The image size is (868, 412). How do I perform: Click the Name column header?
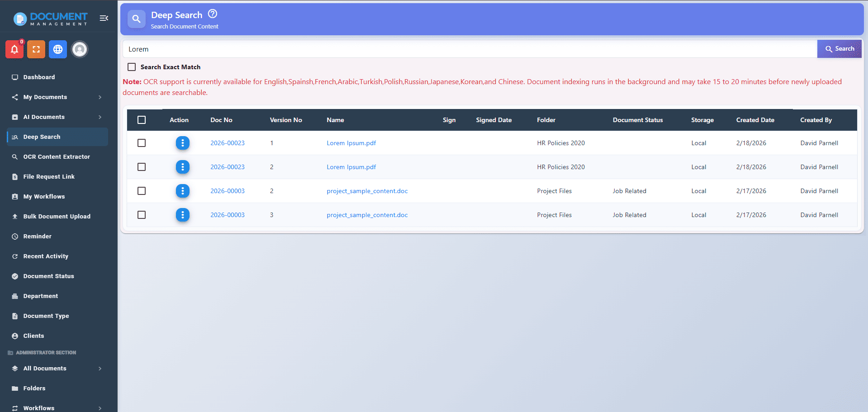[x=335, y=120]
